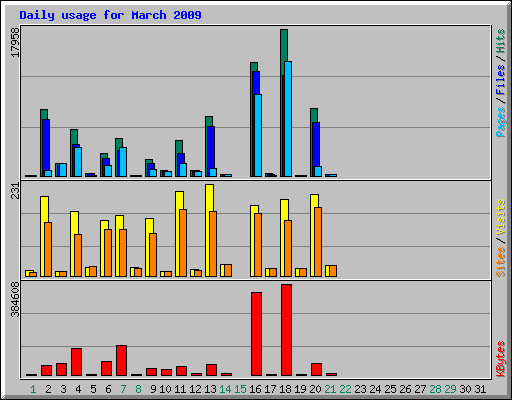Click the 231 visits axis value
The height and width of the screenshot is (400, 512).
pos(15,191)
